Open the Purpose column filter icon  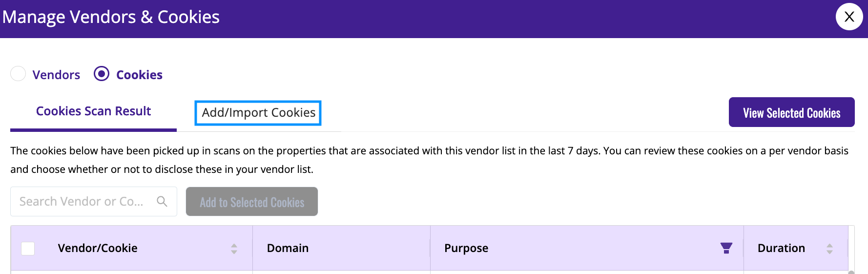click(x=726, y=248)
